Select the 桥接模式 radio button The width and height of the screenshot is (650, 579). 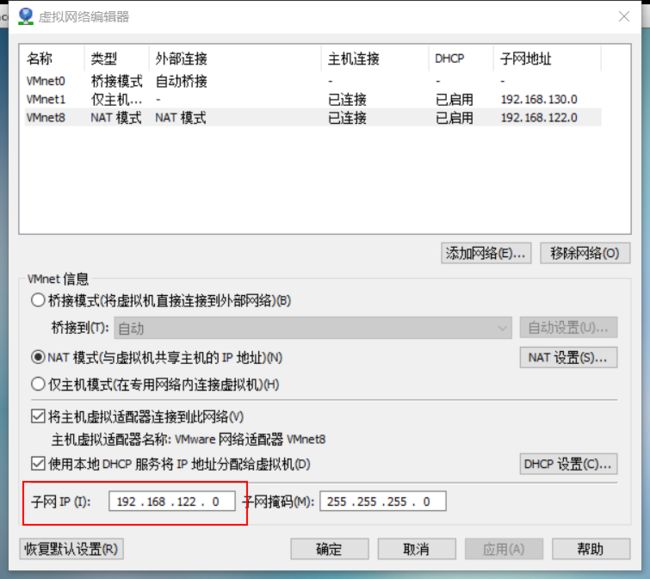pyautogui.click(x=38, y=300)
